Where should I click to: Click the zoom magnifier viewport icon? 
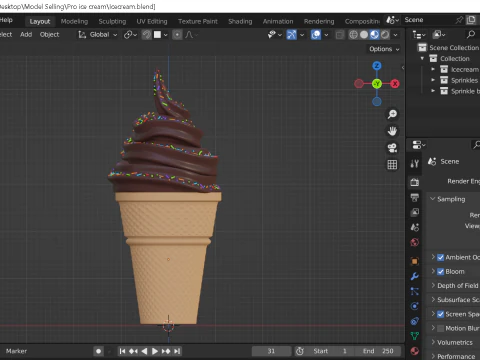tap(392, 114)
